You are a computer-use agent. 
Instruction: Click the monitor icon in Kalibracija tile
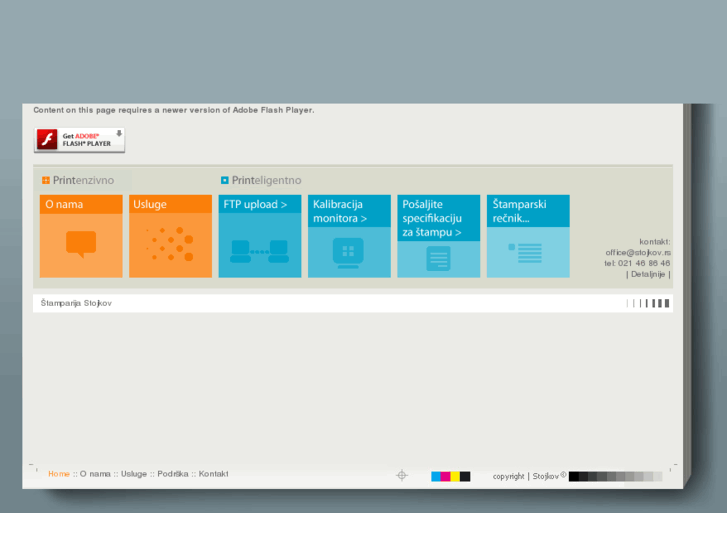[348, 253]
